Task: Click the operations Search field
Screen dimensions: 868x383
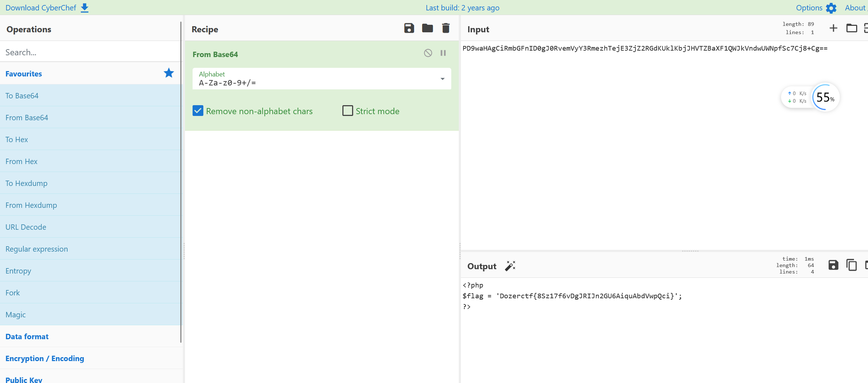Action: tap(90, 52)
